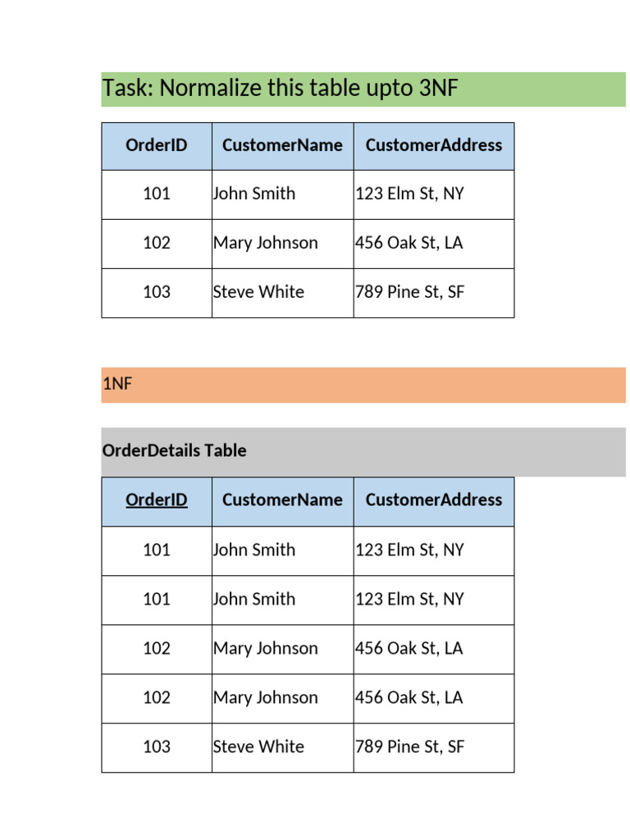Screen dimensions: 630x840
Task: Click the underlined OrderID header in the OrderDetails table
Action: click(157, 500)
